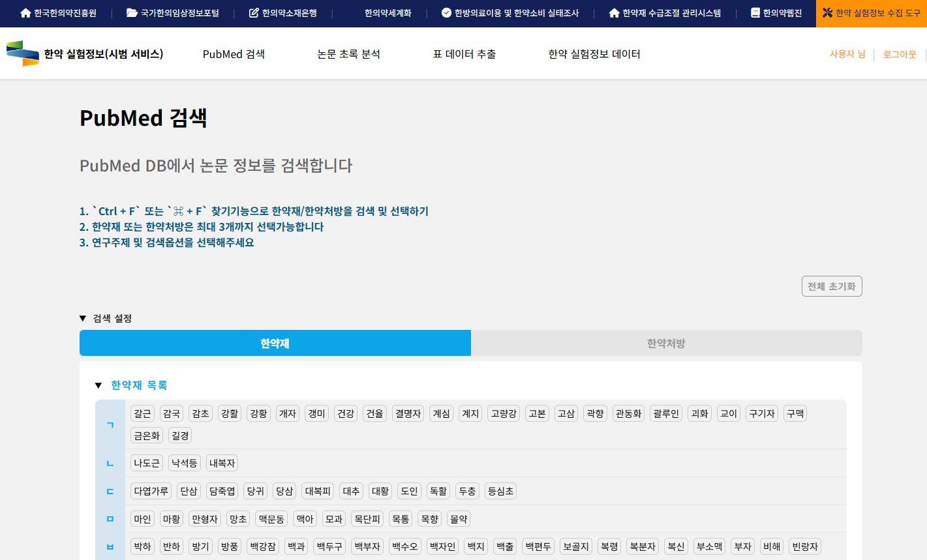Select the herb 목단피
This screenshot has height=560, width=927.
[x=367, y=519]
